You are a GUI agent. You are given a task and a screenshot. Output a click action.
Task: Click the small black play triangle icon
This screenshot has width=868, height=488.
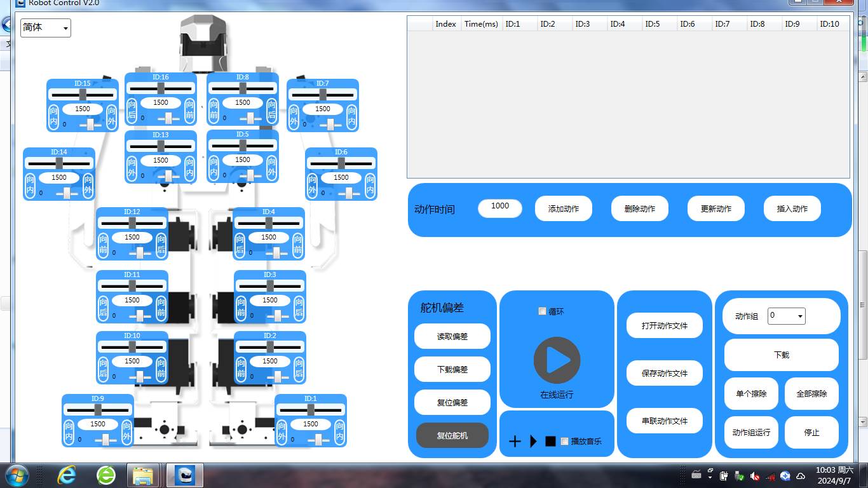pyautogui.click(x=533, y=442)
